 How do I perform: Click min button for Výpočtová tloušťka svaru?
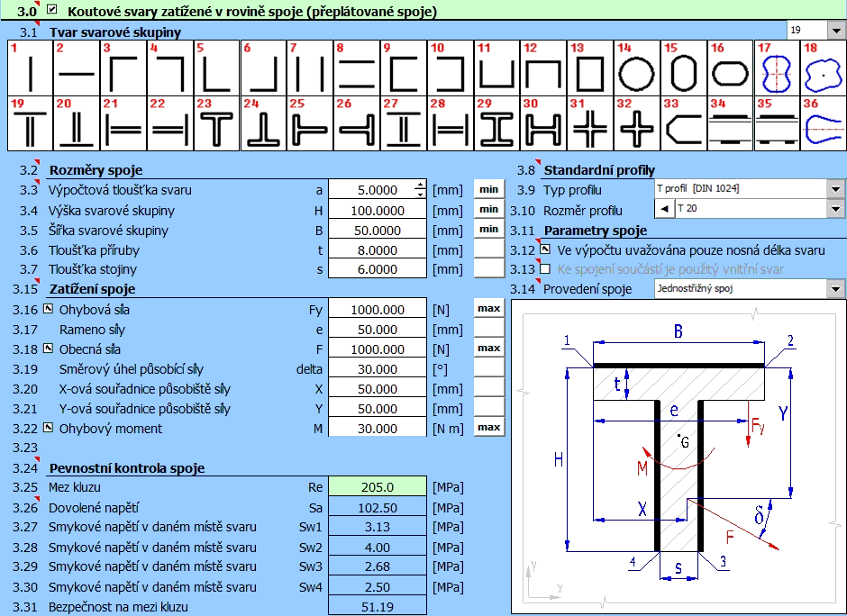(488, 189)
